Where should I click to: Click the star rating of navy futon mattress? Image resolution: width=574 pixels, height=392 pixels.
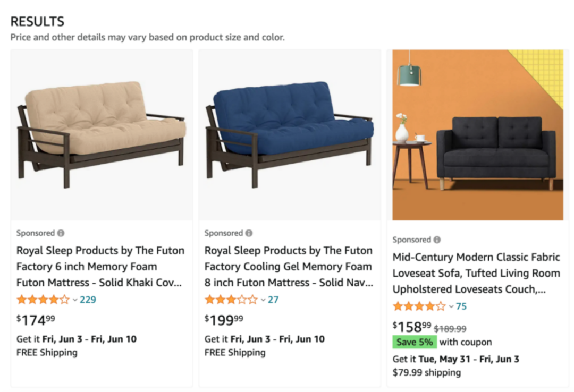(231, 300)
